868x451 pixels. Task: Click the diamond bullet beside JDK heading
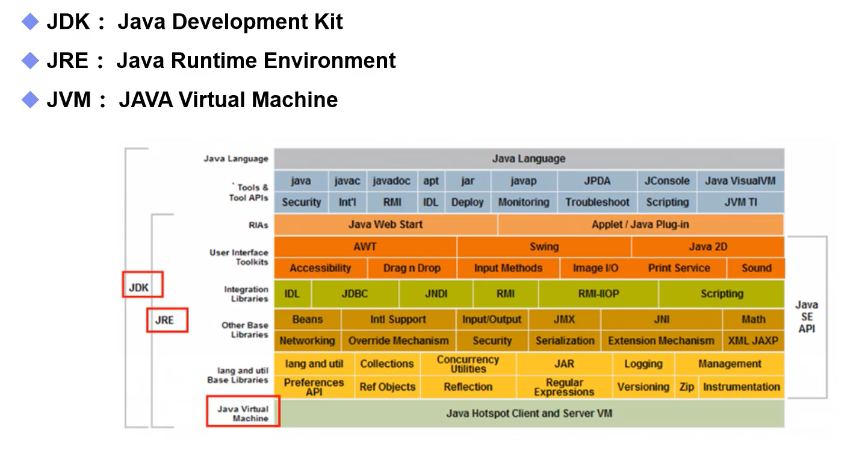(x=30, y=22)
